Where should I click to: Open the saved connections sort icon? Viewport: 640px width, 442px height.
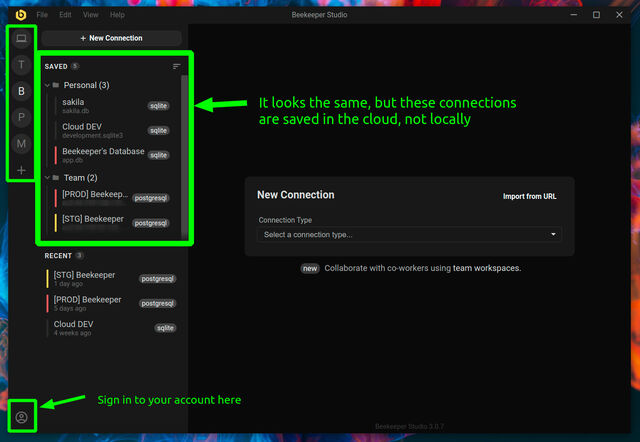click(176, 67)
